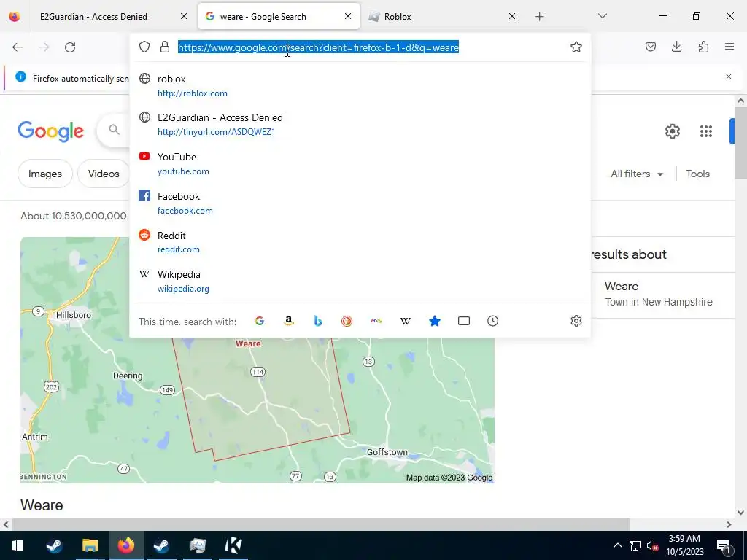Screen dimensions: 747x560
Task: Click the scroll down arrow
Action: (740, 513)
